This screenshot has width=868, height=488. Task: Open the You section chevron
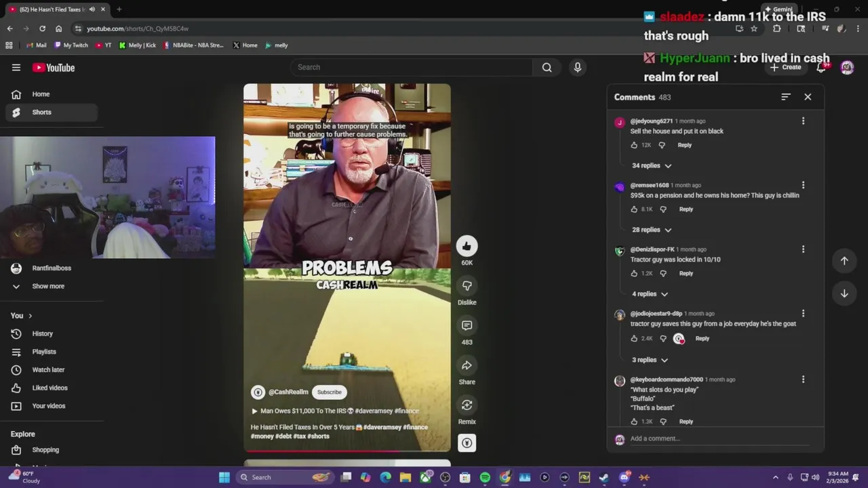coord(30,316)
